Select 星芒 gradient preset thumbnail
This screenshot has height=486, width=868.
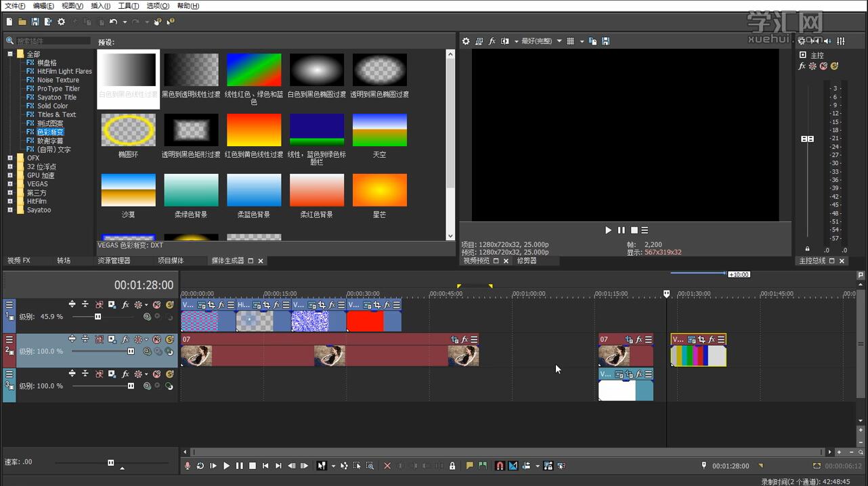[380, 190]
